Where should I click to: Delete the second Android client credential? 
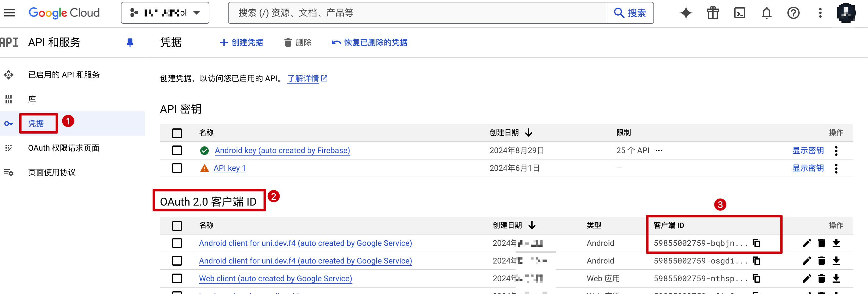pos(821,261)
